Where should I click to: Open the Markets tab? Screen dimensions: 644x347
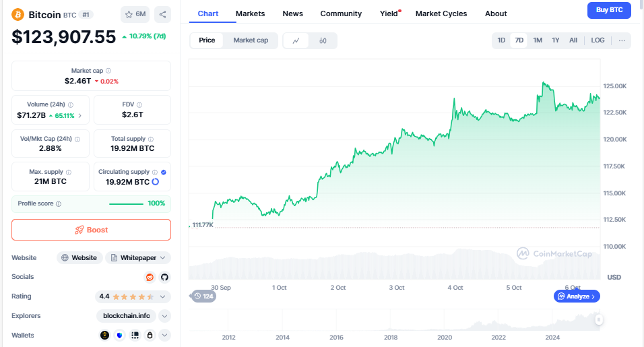click(250, 13)
